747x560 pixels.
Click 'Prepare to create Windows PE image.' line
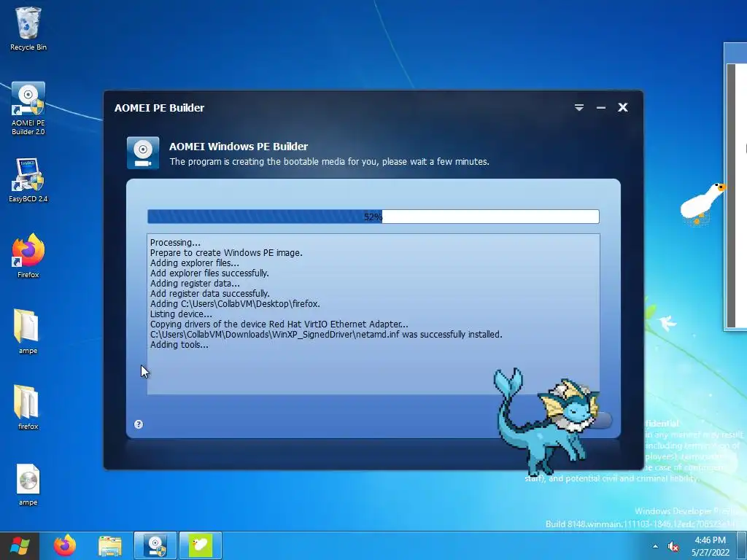pyautogui.click(x=226, y=253)
